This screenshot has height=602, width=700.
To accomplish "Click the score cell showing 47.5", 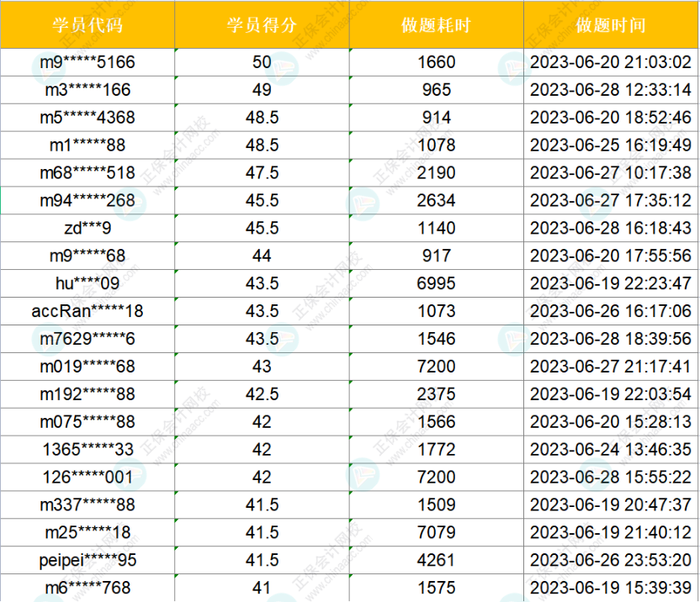I will [262, 173].
